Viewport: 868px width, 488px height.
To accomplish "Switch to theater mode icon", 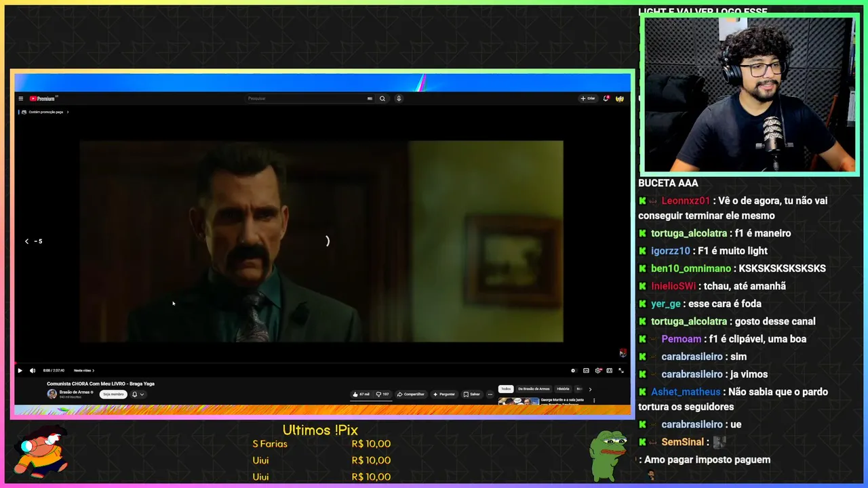I will (609, 371).
